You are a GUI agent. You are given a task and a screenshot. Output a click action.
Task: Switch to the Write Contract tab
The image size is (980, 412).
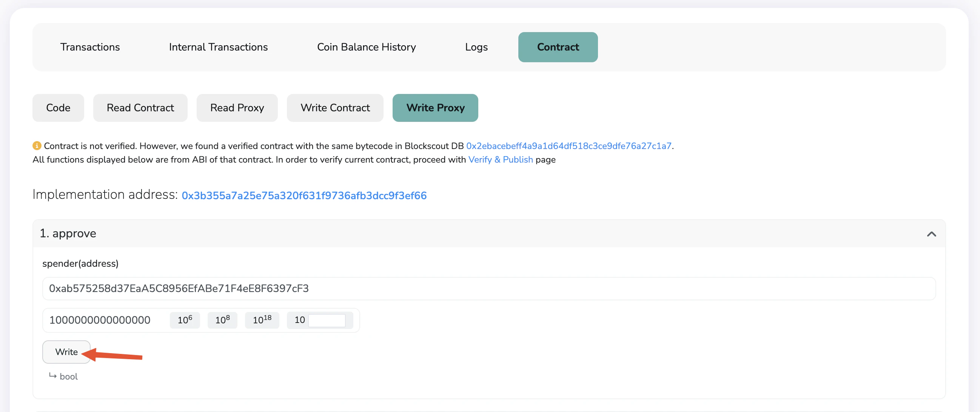[335, 108]
